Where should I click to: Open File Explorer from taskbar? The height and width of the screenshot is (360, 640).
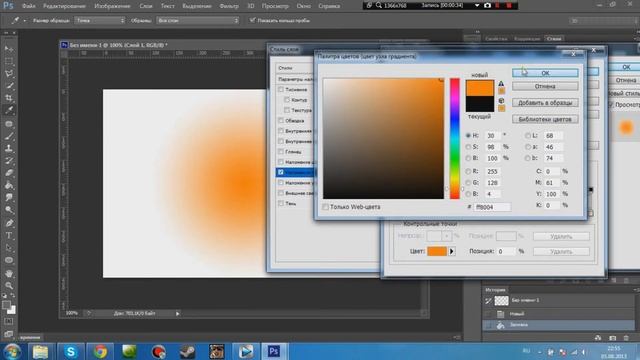click(x=40, y=351)
